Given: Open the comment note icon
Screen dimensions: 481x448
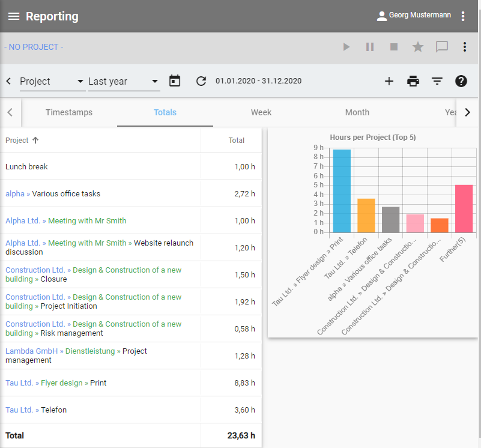Looking at the screenshot, I should click(x=442, y=47).
